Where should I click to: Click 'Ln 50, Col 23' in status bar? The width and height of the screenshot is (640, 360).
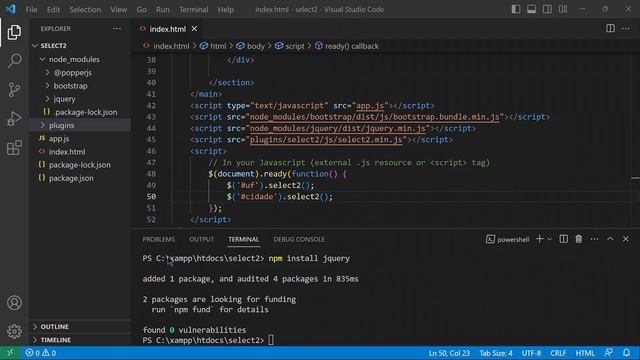pyautogui.click(x=449, y=353)
